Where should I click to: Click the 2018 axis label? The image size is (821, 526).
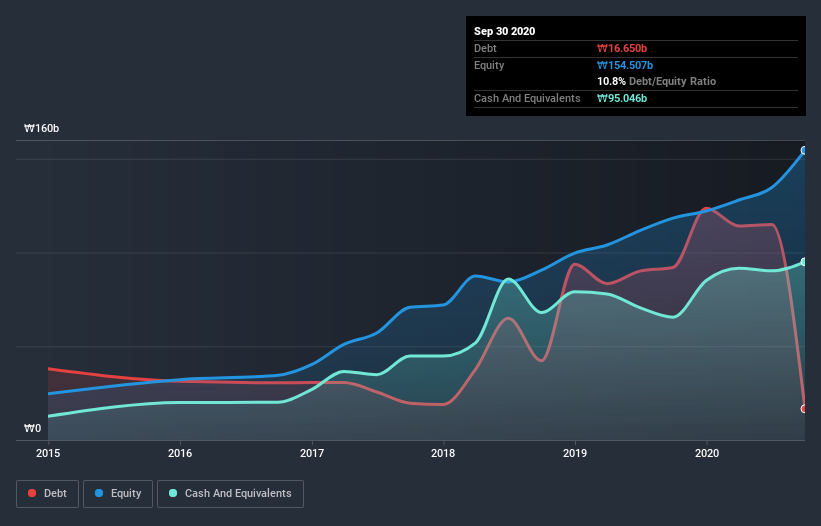coord(443,453)
